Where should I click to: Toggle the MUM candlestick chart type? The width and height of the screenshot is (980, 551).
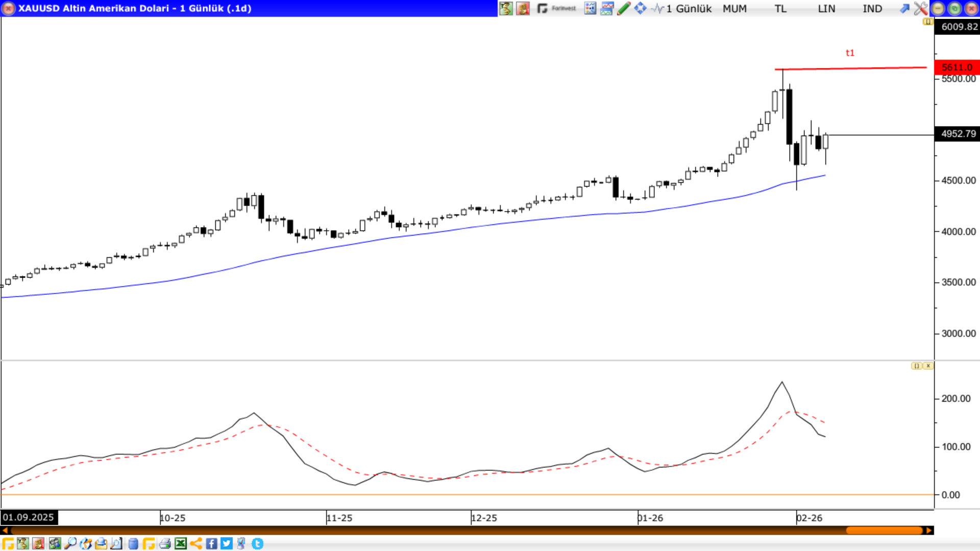click(x=734, y=9)
